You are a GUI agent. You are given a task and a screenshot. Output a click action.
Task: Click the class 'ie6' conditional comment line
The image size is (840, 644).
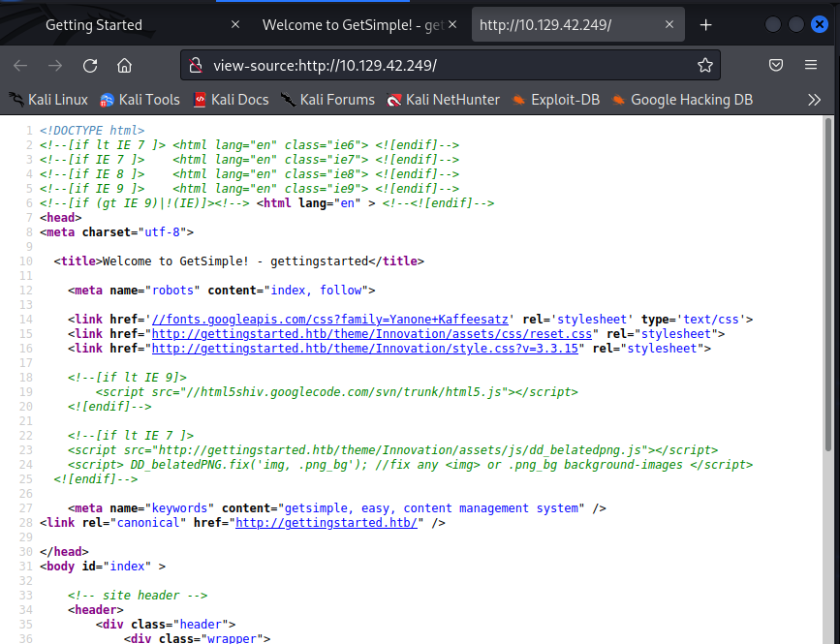click(x=249, y=145)
